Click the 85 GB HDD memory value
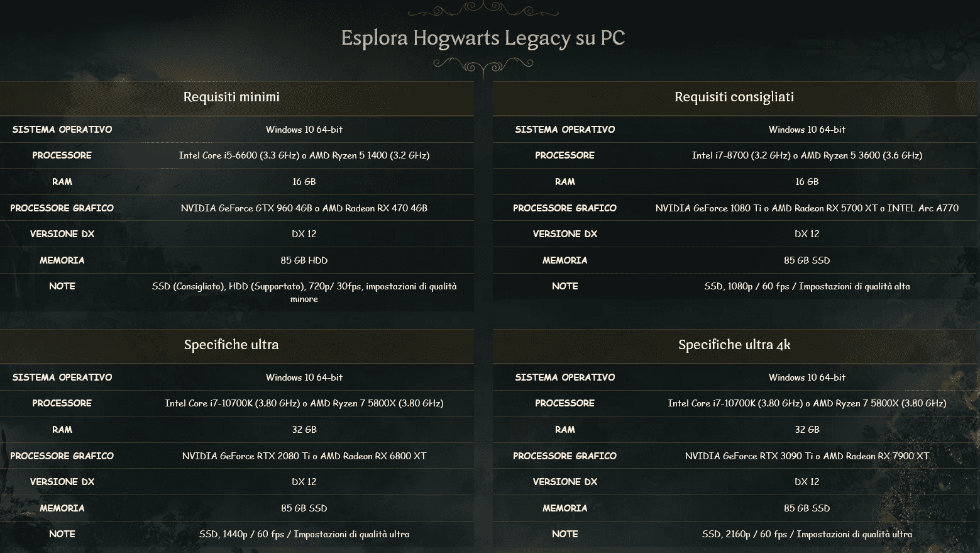This screenshot has height=553, width=980. (x=304, y=260)
